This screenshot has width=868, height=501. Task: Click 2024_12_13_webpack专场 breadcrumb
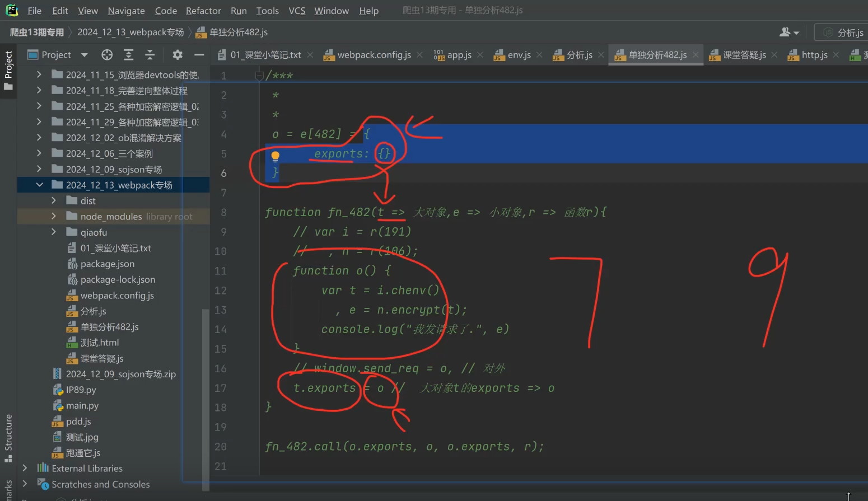coord(130,32)
